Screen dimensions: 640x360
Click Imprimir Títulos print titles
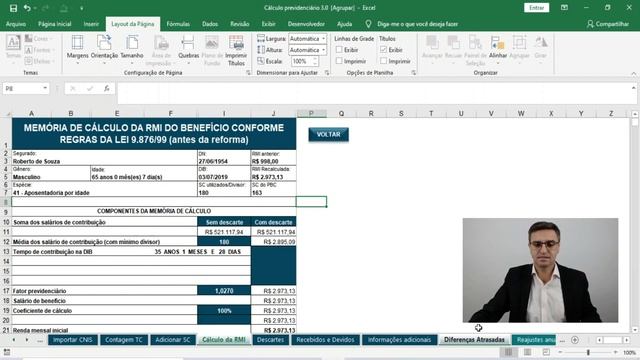236,50
